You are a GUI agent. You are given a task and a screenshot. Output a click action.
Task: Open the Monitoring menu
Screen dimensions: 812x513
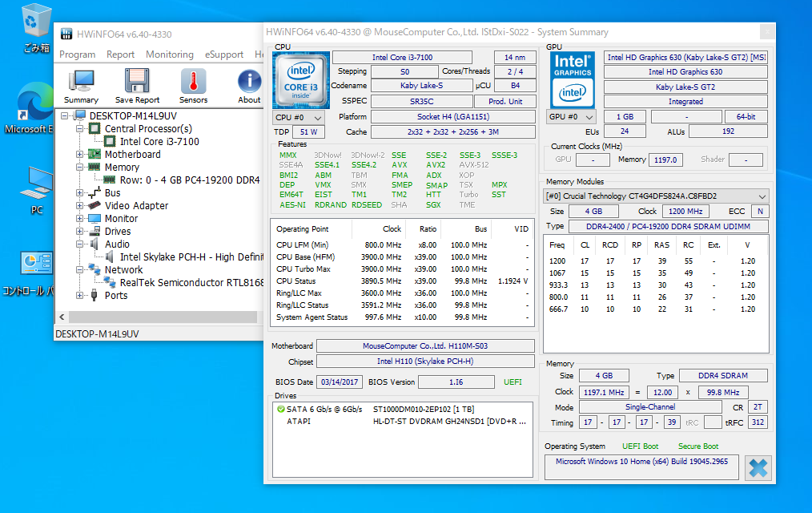coord(169,55)
